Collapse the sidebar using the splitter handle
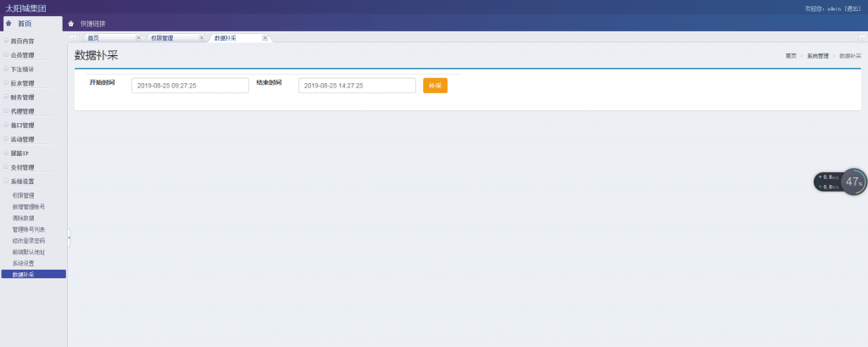Viewport: 868px width, 347px height. 69,238
